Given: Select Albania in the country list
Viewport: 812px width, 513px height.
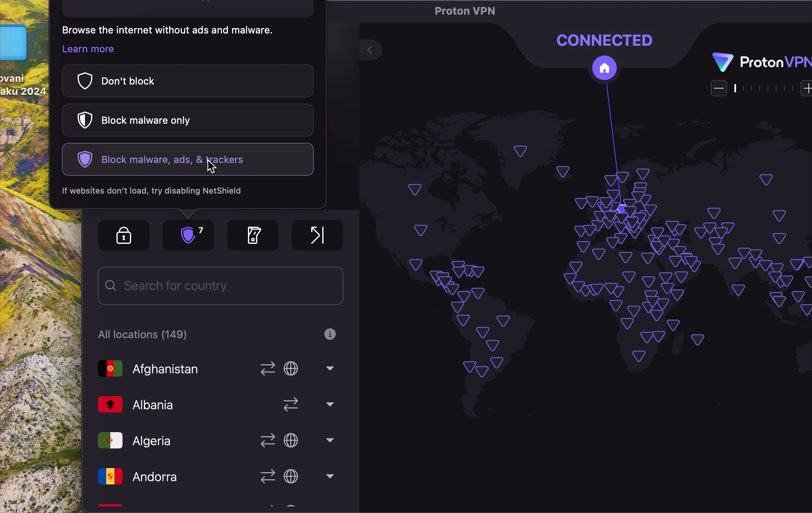Looking at the screenshot, I should pos(221,405).
